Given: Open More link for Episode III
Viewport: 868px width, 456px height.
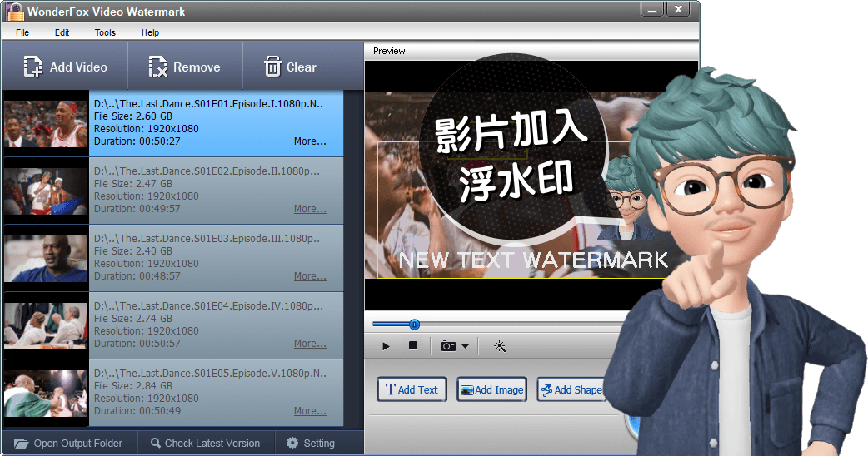Looking at the screenshot, I should tap(310, 276).
